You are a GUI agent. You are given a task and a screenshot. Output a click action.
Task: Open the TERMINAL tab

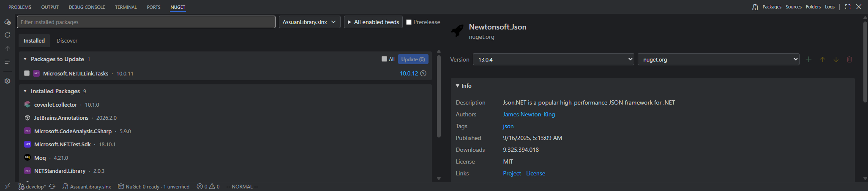[x=126, y=7]
